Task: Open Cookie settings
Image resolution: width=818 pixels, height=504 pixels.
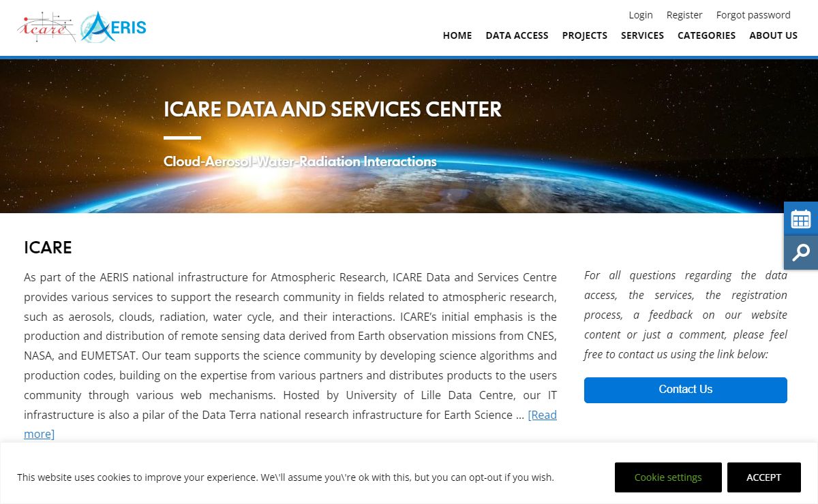Action: click(x=668, y=477)
